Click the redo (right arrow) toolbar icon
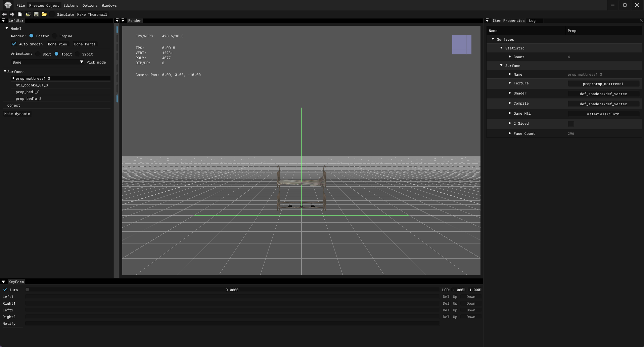644x347 pixels. point(12,14)
